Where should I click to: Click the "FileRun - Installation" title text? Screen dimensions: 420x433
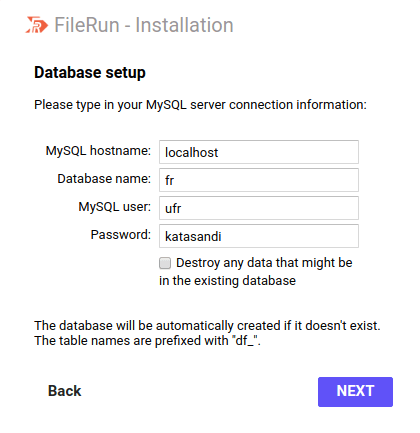(x=144, y=25)
